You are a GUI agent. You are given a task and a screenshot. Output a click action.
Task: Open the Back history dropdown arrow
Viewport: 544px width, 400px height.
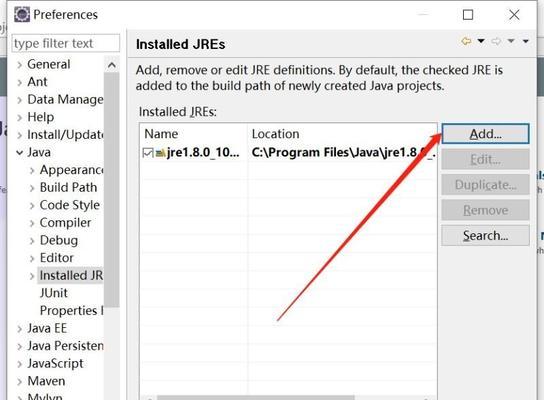481,41
